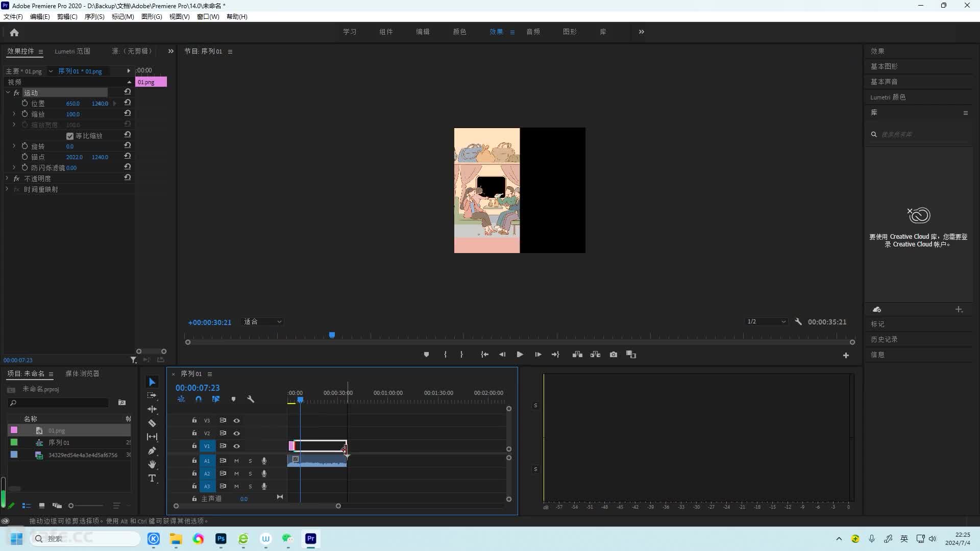Open playback resolution 1/2 dropdown
980x551 pixels.
tap(766, 322)
